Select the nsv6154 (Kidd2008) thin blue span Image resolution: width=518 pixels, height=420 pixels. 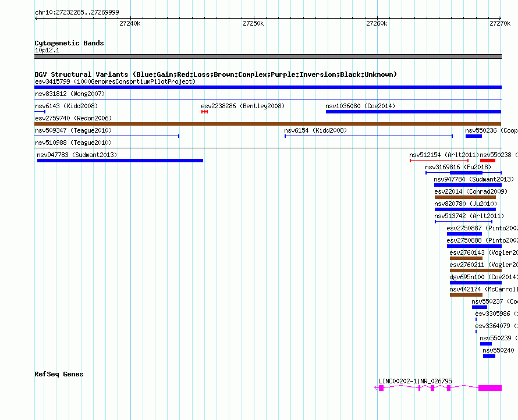point(368,136)
